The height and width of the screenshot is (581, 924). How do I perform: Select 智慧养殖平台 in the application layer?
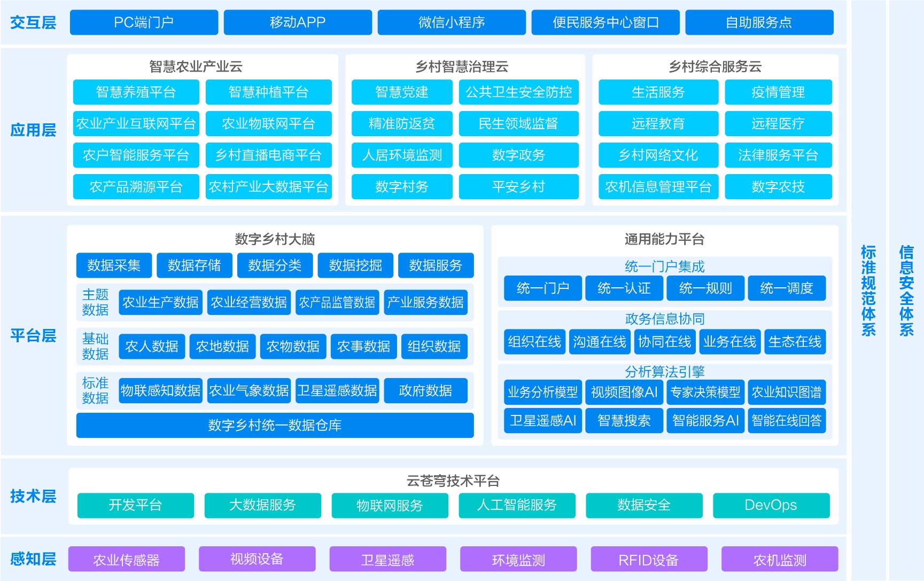click(136, 92)
